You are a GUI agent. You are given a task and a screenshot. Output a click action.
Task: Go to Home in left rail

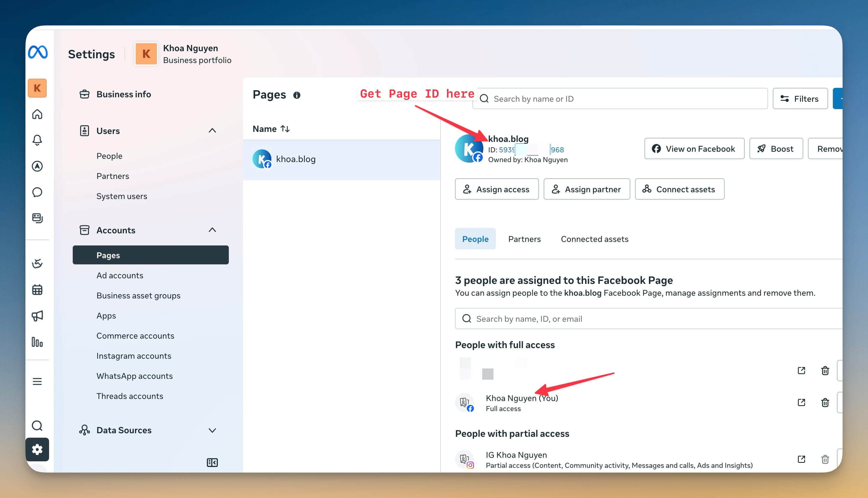[37, 114]
